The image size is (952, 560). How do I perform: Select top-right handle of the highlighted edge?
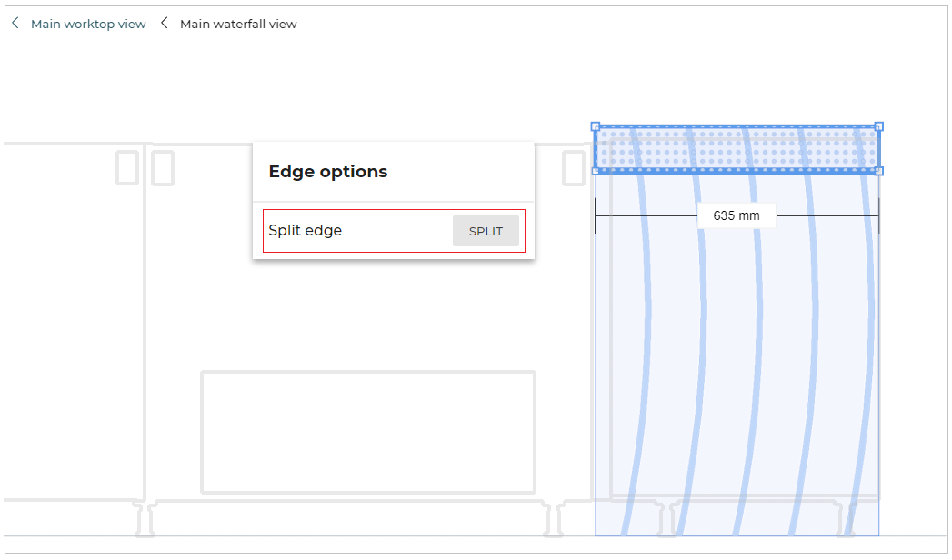pyautogui.click(x=878, y=127)
